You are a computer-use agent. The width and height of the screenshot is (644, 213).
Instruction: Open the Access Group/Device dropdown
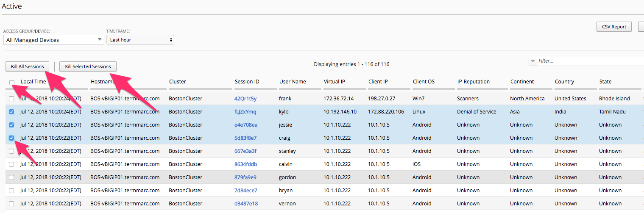tap(54, 40)
